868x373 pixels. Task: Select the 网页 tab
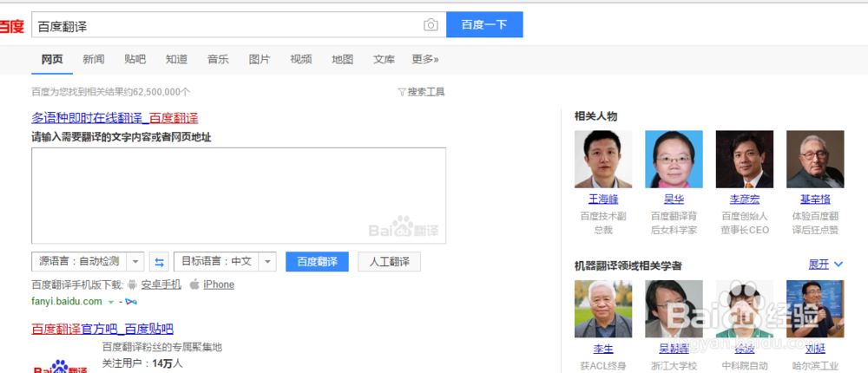[x=52, y=60]
